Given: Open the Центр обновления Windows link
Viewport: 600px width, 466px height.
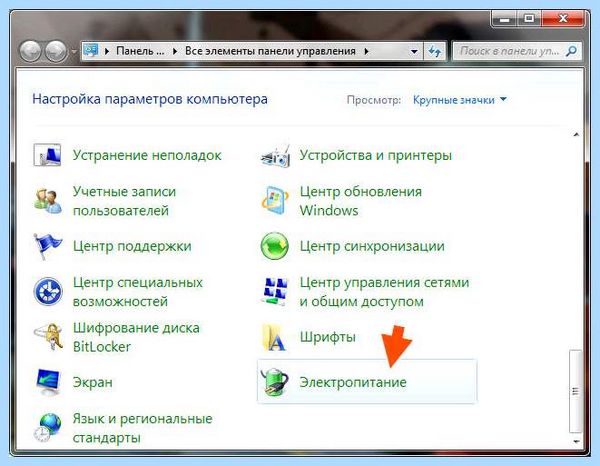Looking at the screenshot, I should point(360,201).
